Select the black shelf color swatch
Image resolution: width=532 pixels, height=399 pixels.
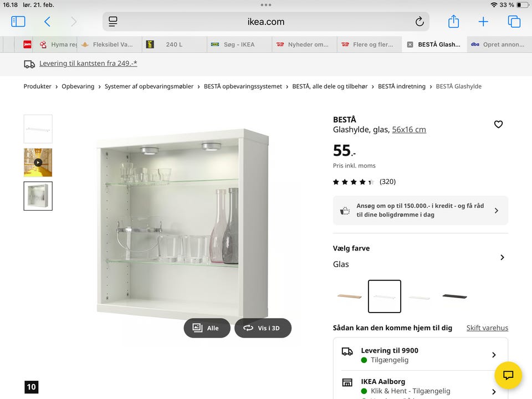click(x=454, y=296)
